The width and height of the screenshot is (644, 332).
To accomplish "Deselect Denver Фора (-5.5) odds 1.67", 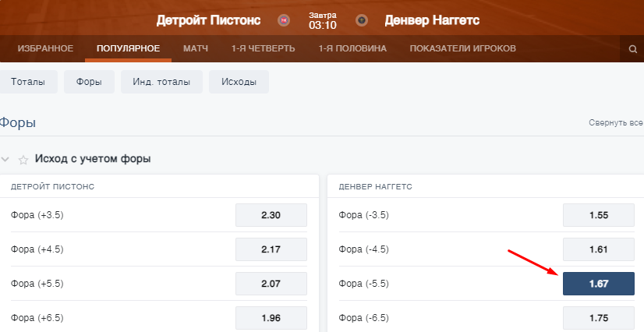I will pos(599,284).
